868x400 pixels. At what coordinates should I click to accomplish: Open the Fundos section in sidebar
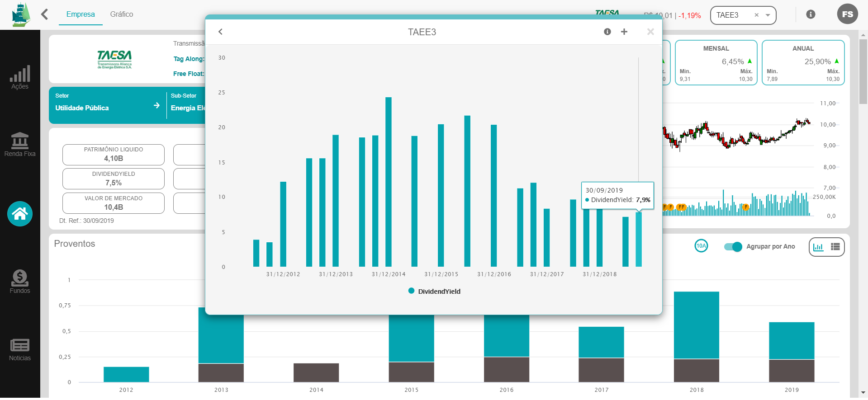20,282
